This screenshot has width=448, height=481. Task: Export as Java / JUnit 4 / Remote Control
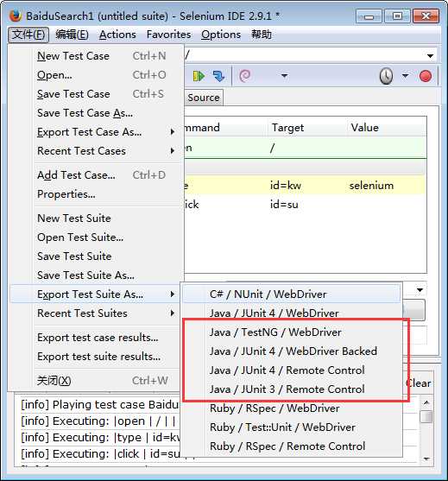291,370
